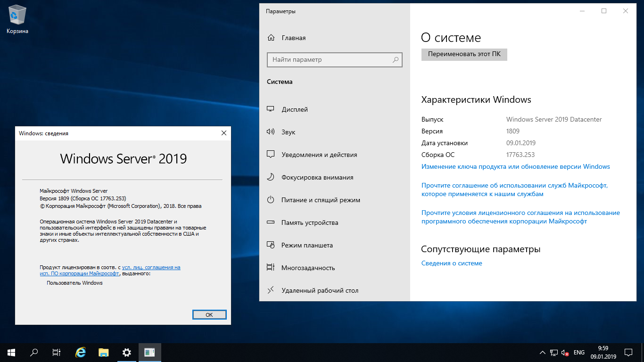Image resolution: width=644 pixels, height=362 pixels.
Task: Click the magnifier icon in the search box
Action: pyautogui.click(x=396, y=60)
